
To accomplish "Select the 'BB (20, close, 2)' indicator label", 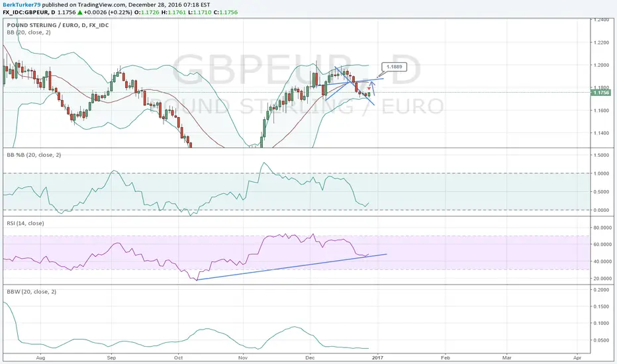I will click(28, 32).
